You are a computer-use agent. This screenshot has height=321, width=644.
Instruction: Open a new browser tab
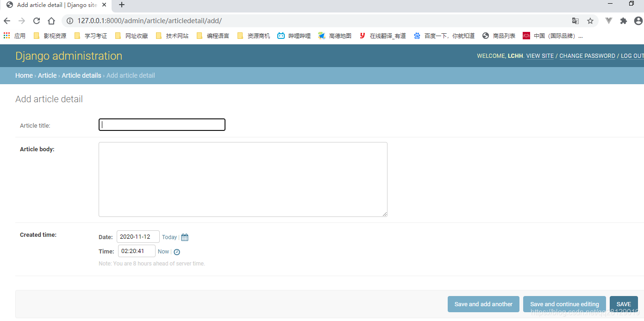[x=122, y=5]
